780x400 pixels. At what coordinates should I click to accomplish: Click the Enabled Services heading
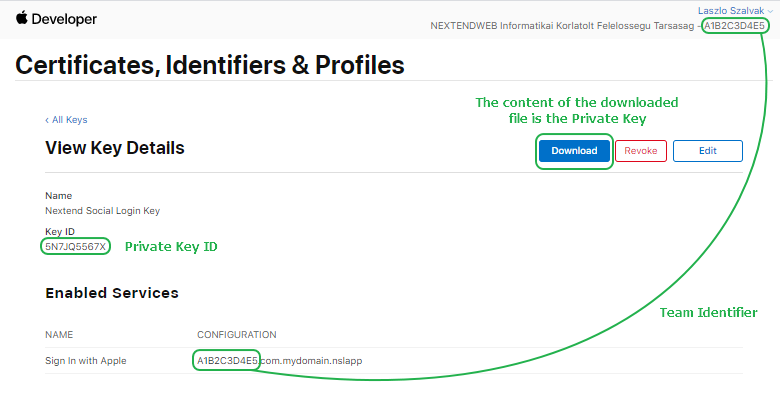(112, 293)
